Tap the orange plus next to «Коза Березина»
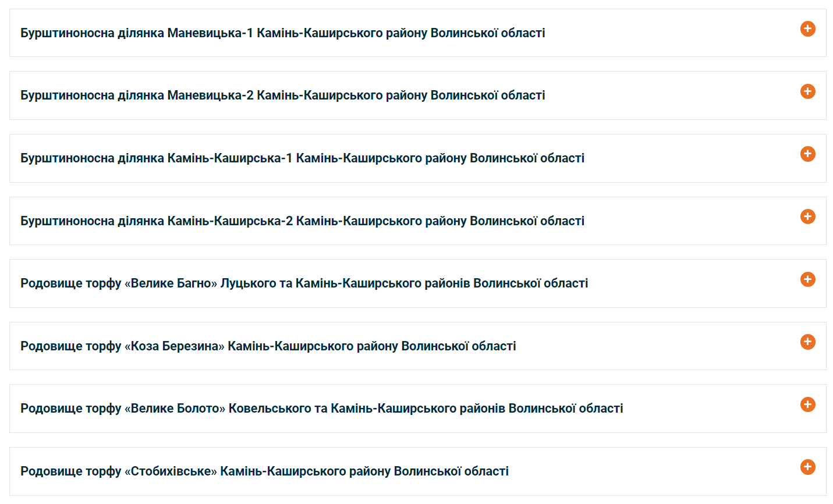 (x=807, y=342)
